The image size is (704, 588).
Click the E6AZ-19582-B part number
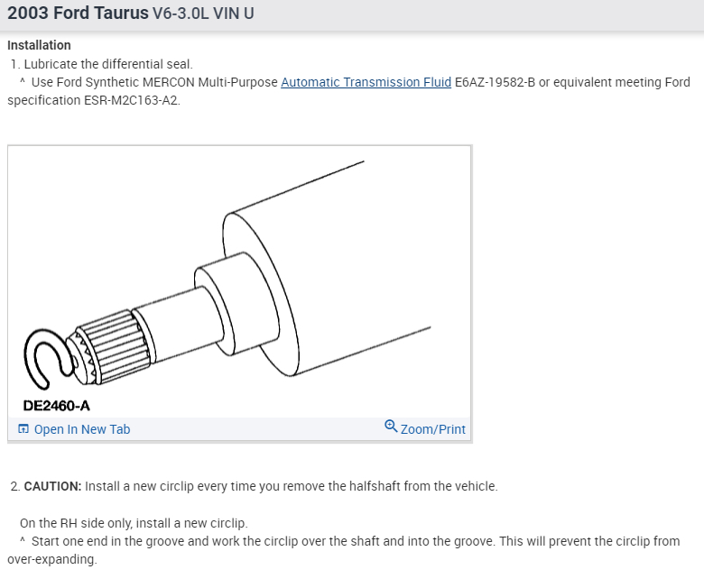[x=495, y=83]
